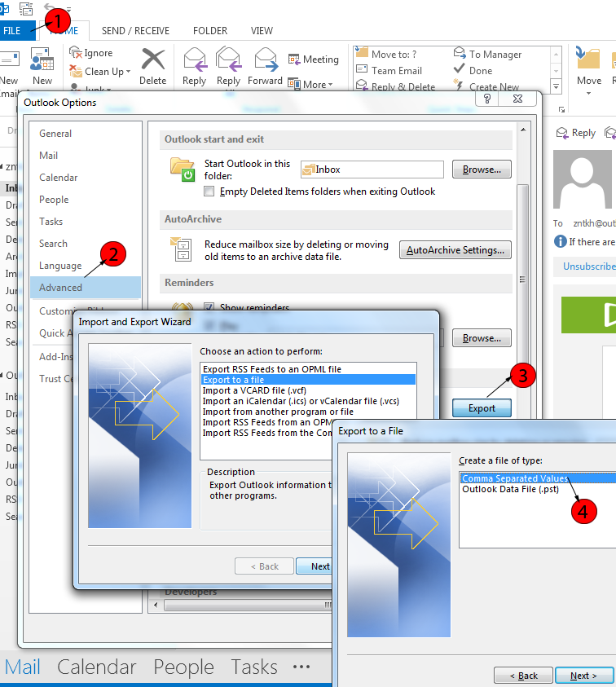Image resolution: width=616 pixels, height=687 pixels.
Task: Open the VIEW ribbon tab
Action: (262, 31)
